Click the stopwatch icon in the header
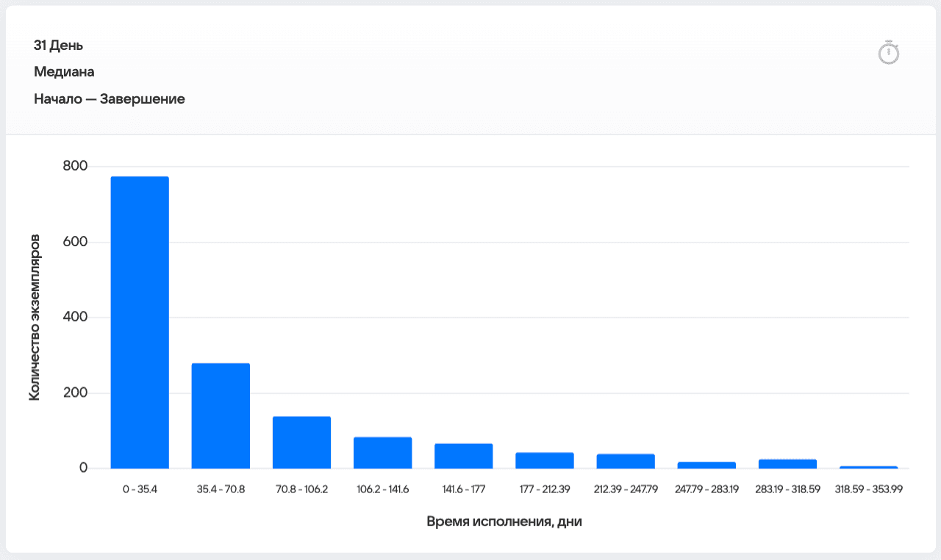This screenshot has width=941, height=560. pyautogui.click(x=889, y=52)
